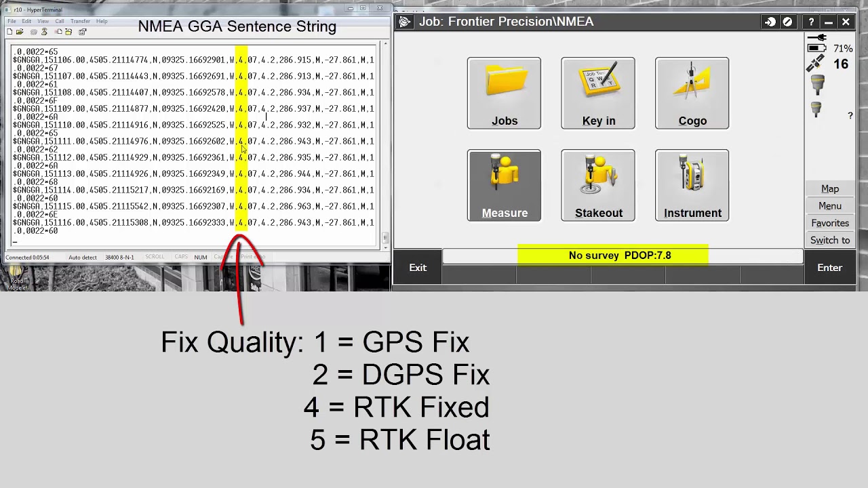Click the Call phone icon in HyperTerminal
The height and width of the screenshot is (488, 868).
(33, 32)
